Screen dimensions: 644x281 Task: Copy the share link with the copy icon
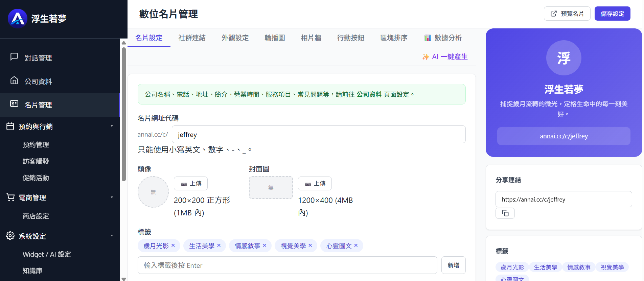(x=505, y=213)
